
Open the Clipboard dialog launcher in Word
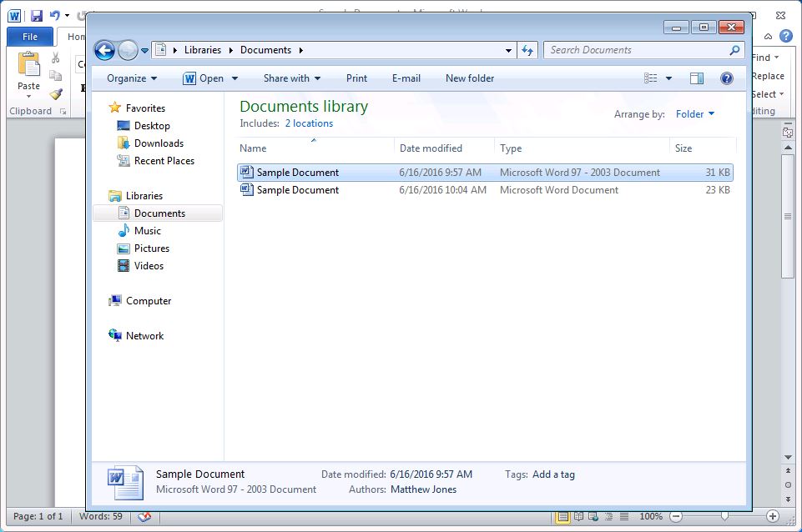coord(63,112)
